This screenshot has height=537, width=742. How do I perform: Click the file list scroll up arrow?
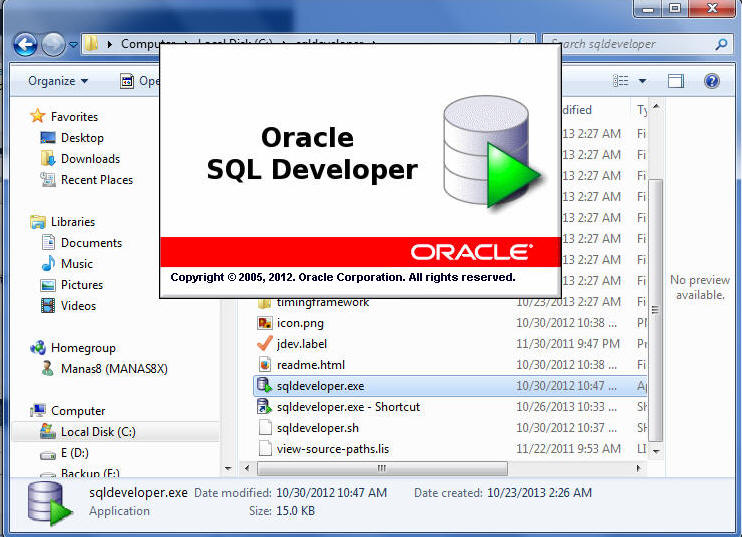[656, 106]
